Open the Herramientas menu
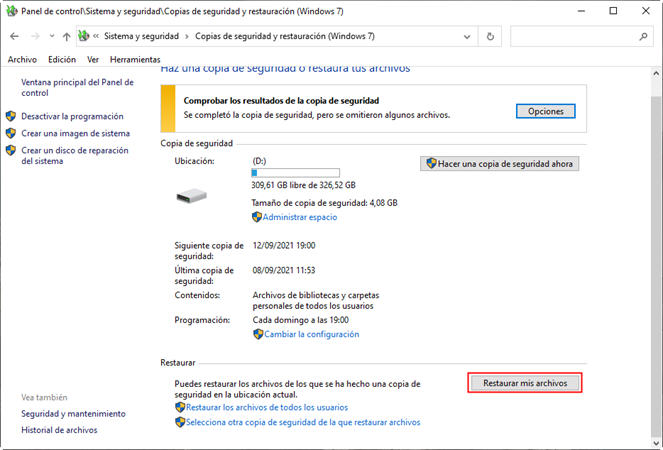 135,60
